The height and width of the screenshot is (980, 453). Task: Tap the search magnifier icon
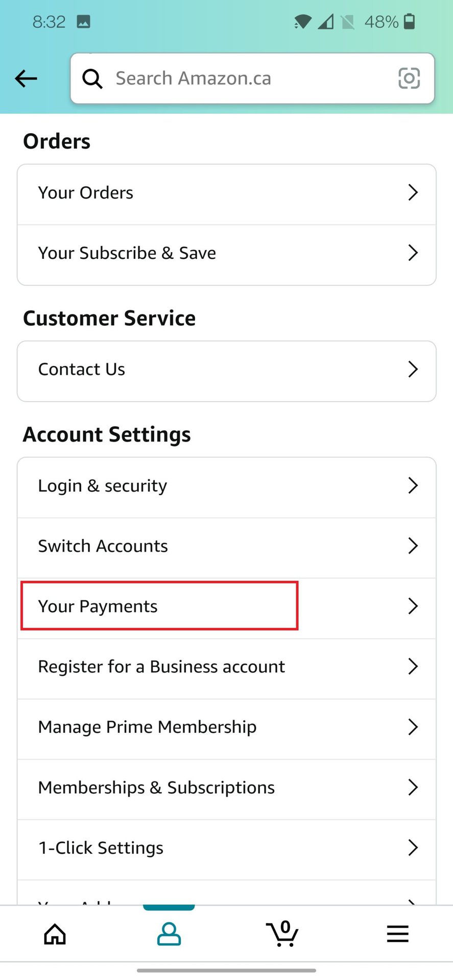92,79
